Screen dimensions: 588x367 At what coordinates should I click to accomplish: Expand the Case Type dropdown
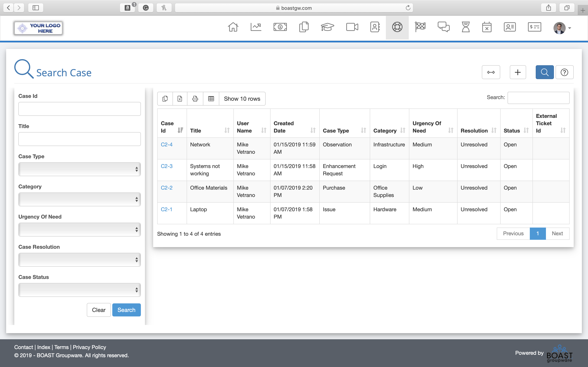tap(79, 169)
